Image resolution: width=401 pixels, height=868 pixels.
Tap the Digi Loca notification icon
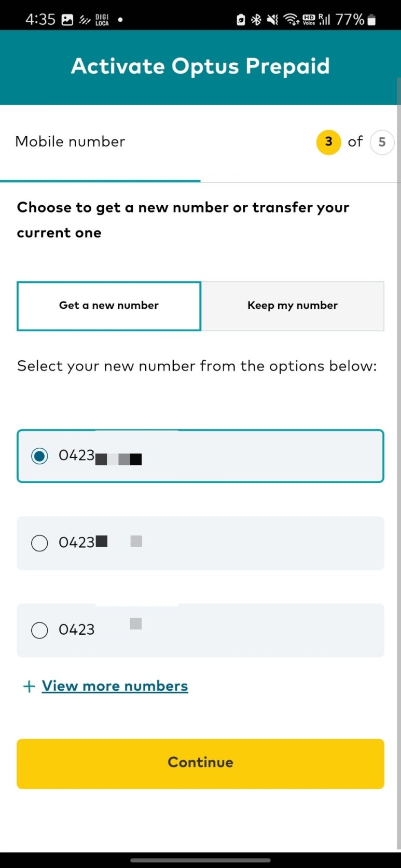point(102,20)
